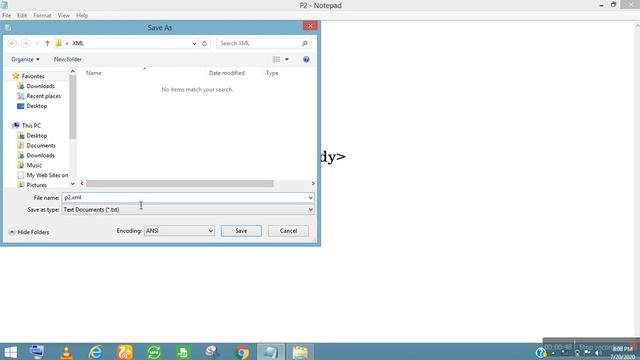Click into the File name field
This screenshot has width=640, height=360.
184,198
